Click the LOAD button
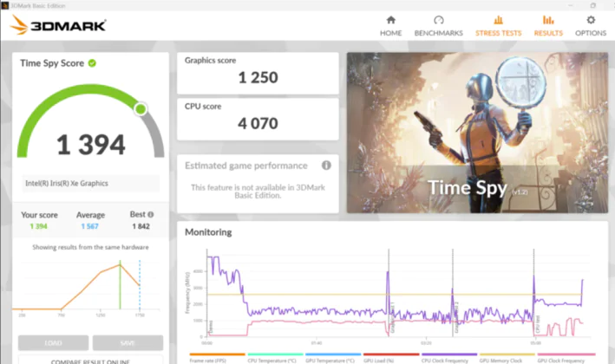 pyautogui.click(x=53, y=343)
